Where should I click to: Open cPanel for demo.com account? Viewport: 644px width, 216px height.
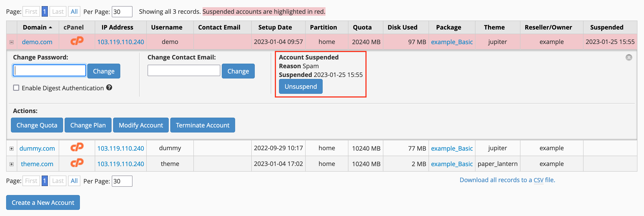point(77,41)
